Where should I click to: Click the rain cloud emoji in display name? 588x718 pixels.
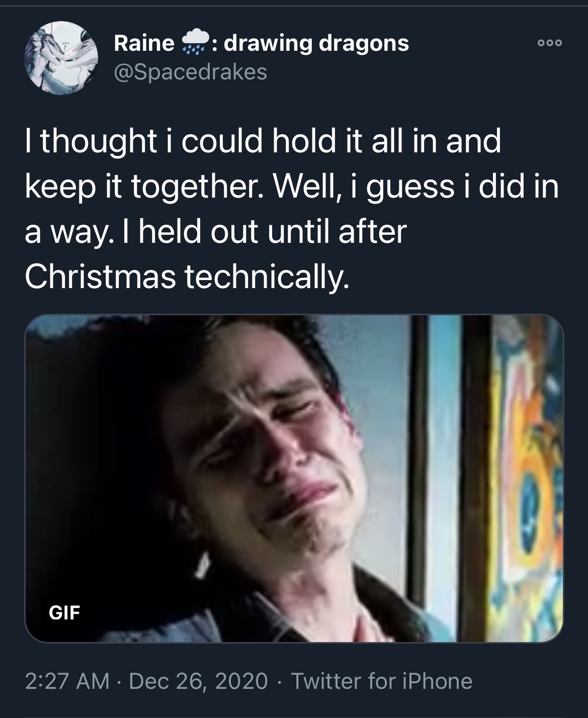pos(193,45)
